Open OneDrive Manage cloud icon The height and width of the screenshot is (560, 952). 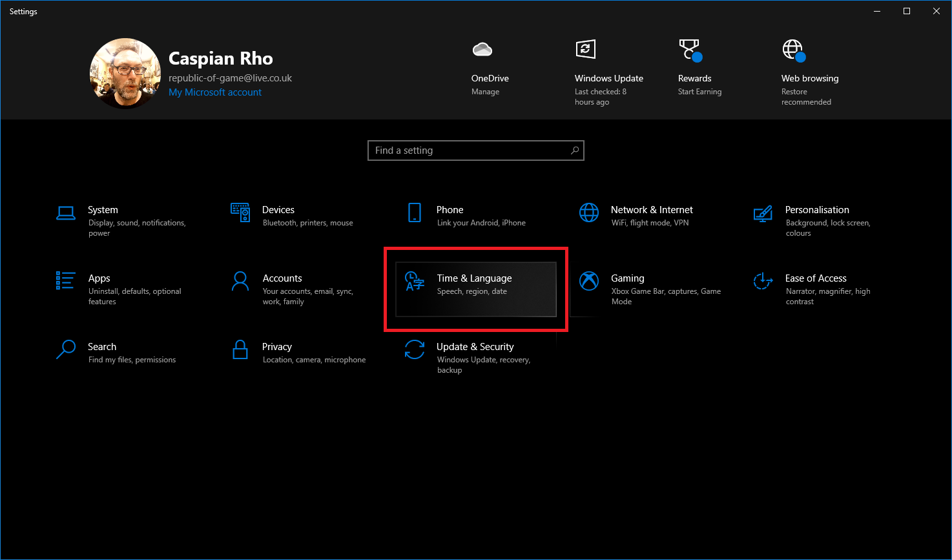pyautogui.click(x=482, y=50)
